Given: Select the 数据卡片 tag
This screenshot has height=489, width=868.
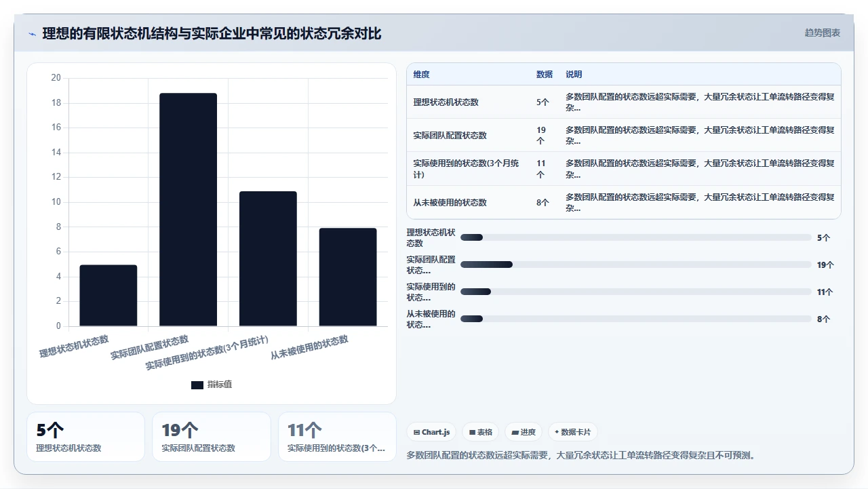Looking at the screenshot, I should [573, 432].
